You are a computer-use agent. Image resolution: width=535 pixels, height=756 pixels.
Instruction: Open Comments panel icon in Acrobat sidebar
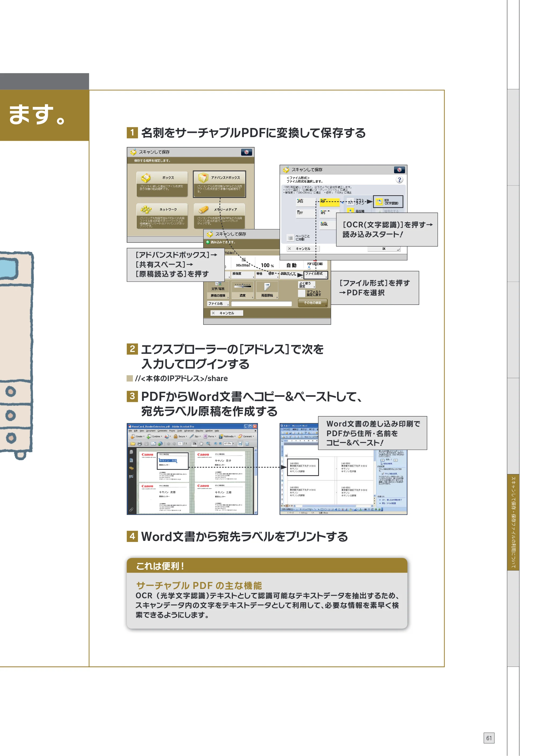[131, 468]
